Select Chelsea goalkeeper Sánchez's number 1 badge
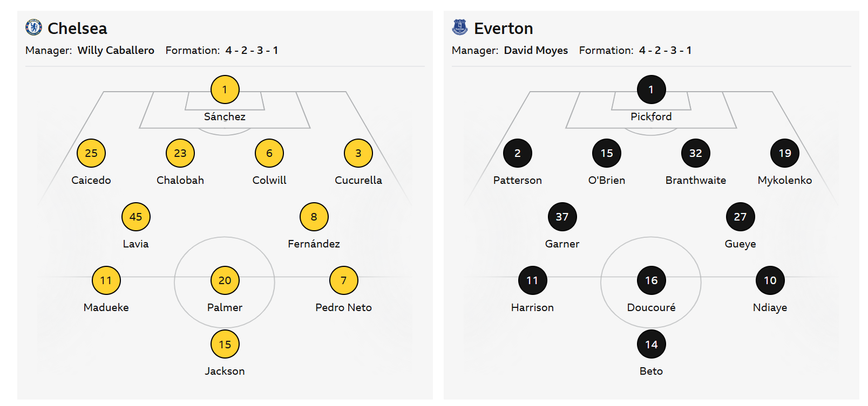 pyautogui.click(x=225, y=90)
